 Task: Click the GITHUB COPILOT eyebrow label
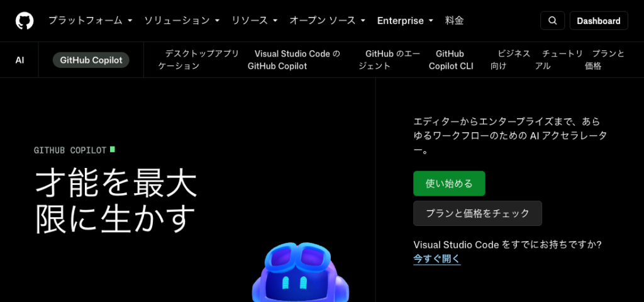click(70, 150)
